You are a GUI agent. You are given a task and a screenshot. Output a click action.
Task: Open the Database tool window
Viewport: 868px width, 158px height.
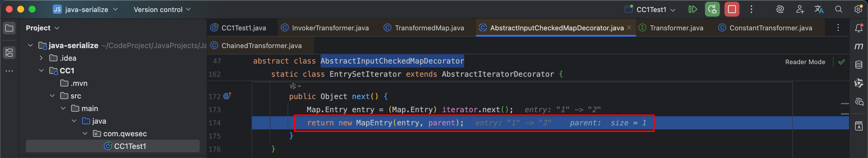tap(859, 64)
